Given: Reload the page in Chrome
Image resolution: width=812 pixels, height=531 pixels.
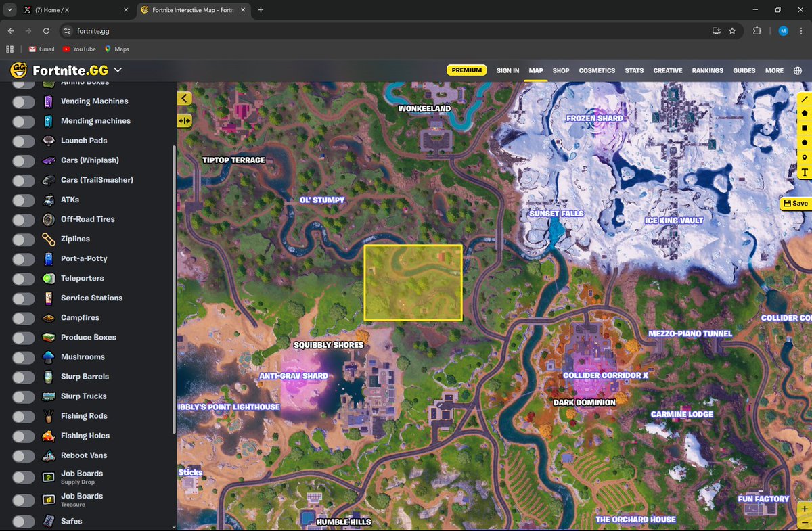Looking at the screenshot, I should point(46,31).
